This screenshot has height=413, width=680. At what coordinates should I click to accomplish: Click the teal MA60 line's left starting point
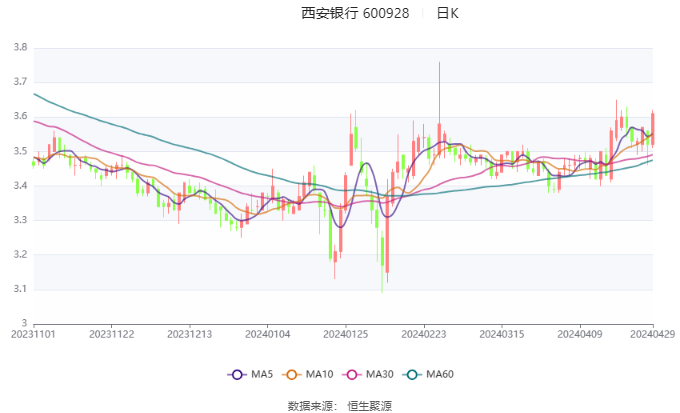35,94
